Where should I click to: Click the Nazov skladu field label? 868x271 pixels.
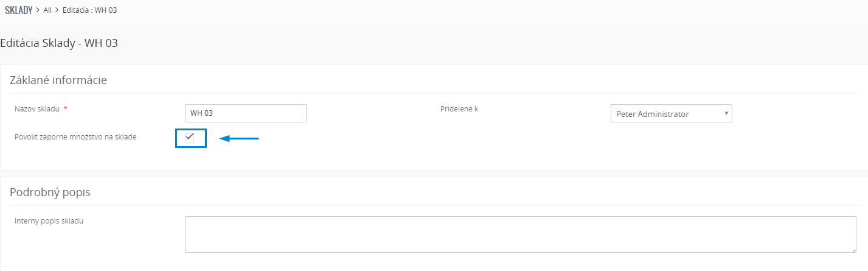[x=37, y=109]
